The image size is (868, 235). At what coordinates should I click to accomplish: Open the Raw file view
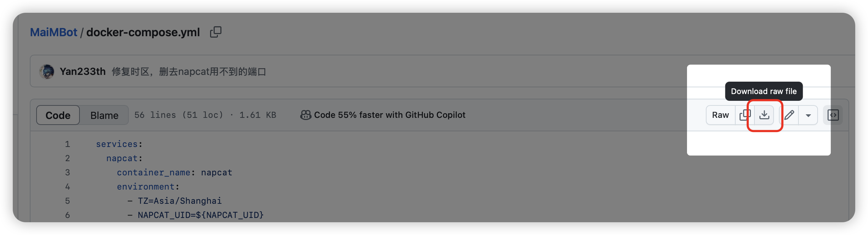tap(720, 115)
